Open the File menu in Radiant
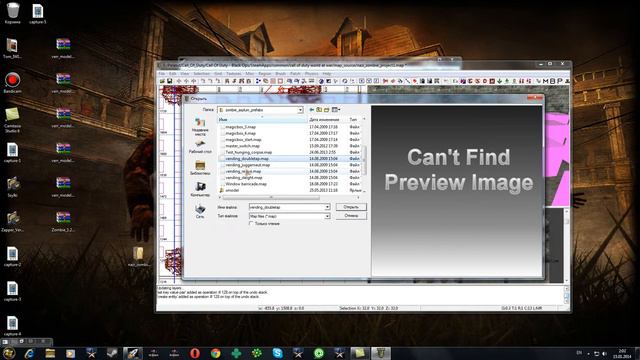The width and height of the screenshot is (640, 360). (162, 74)
